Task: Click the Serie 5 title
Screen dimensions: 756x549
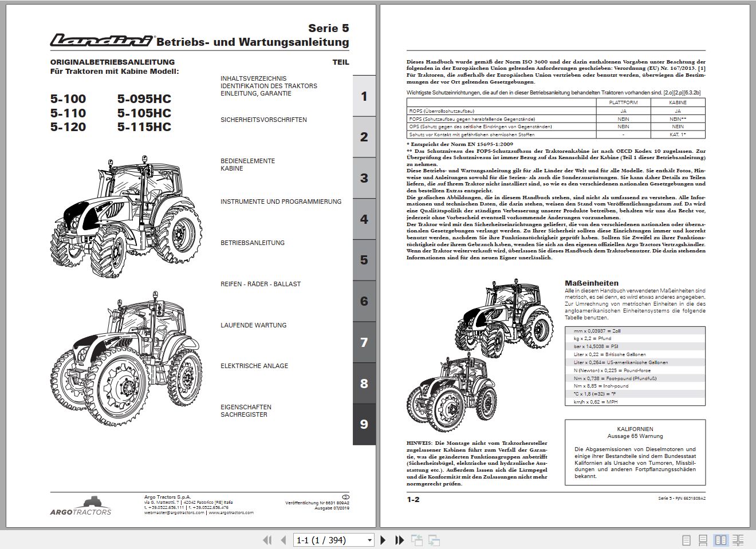Action: click(x=328, y=28)
